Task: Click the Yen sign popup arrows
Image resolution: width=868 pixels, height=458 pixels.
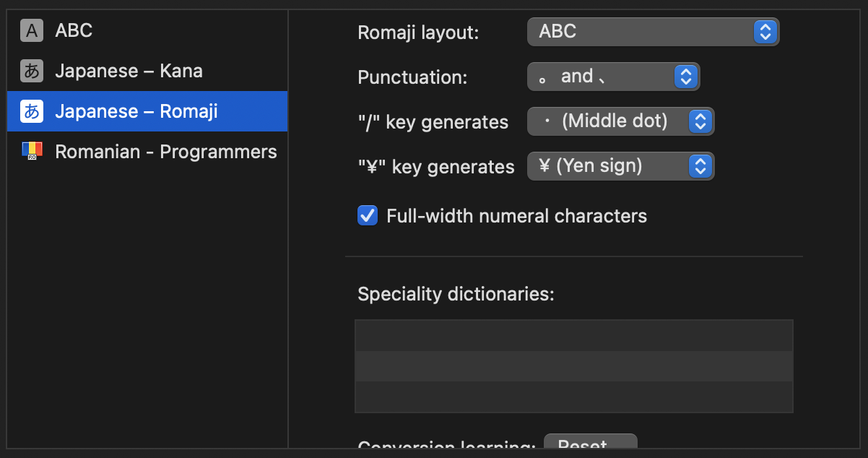Action: [699, 166]
